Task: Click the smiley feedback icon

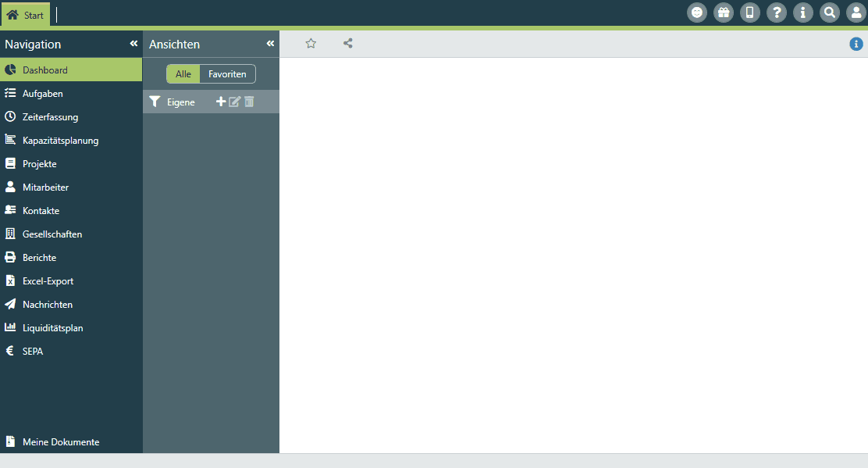Action: (697, 13)
